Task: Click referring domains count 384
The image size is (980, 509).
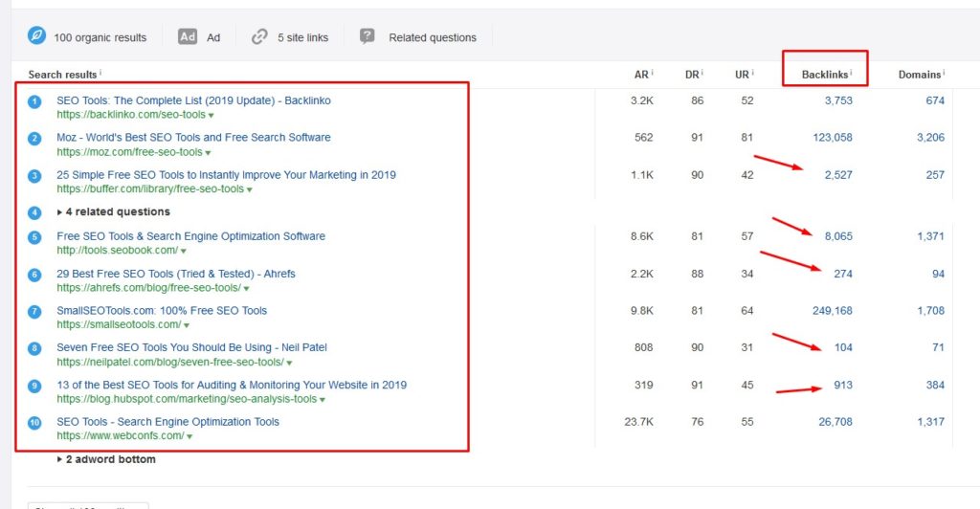Action: point(935,385)
